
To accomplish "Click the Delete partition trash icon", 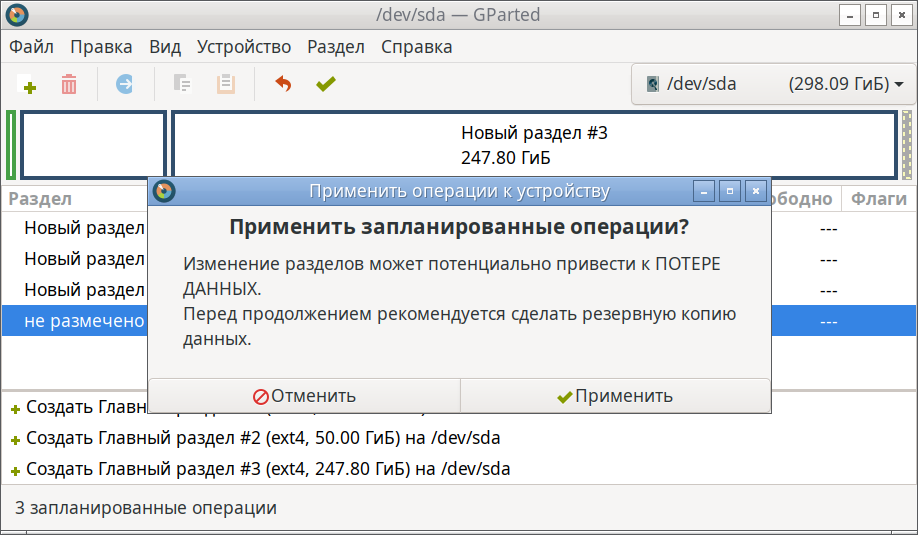I will click(x=69, y=84).
